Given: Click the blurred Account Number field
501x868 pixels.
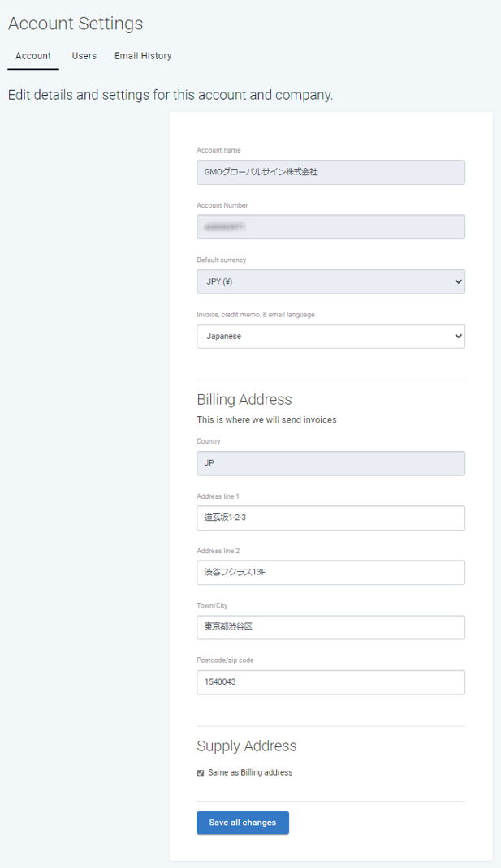Looking at the screenshot, I should (330, 227).
